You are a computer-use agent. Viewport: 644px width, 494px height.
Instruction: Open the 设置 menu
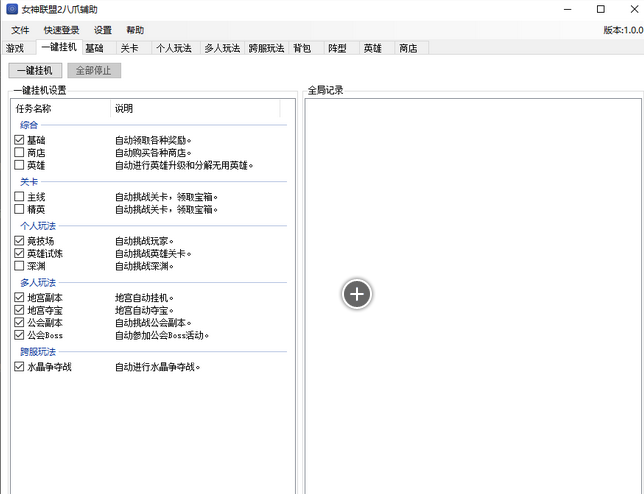pyautogui.click(x=103, y=31)
